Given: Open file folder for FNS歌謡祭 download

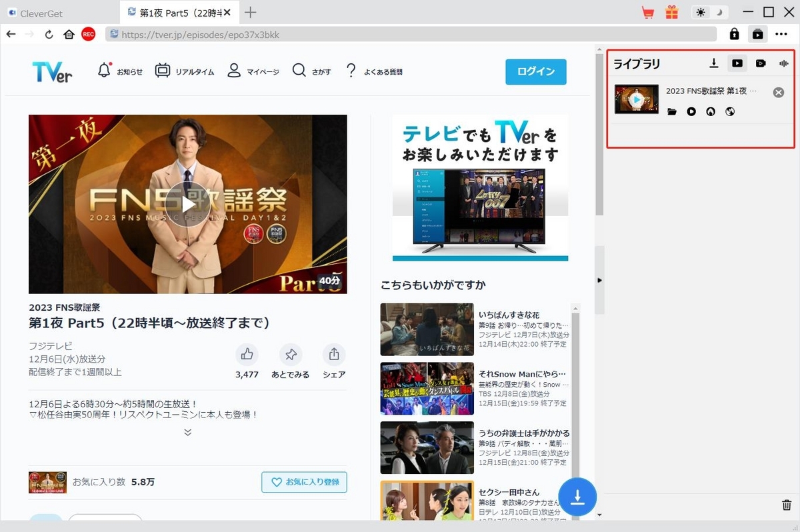Looking at the screenshot, I should click(x=672, y=111).
